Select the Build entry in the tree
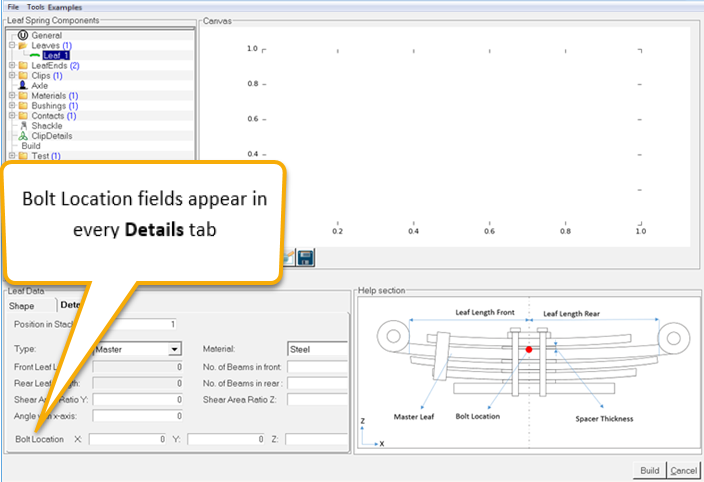This screenshot has height=482, width=704. pyautogui.click(x=31, y=146)
